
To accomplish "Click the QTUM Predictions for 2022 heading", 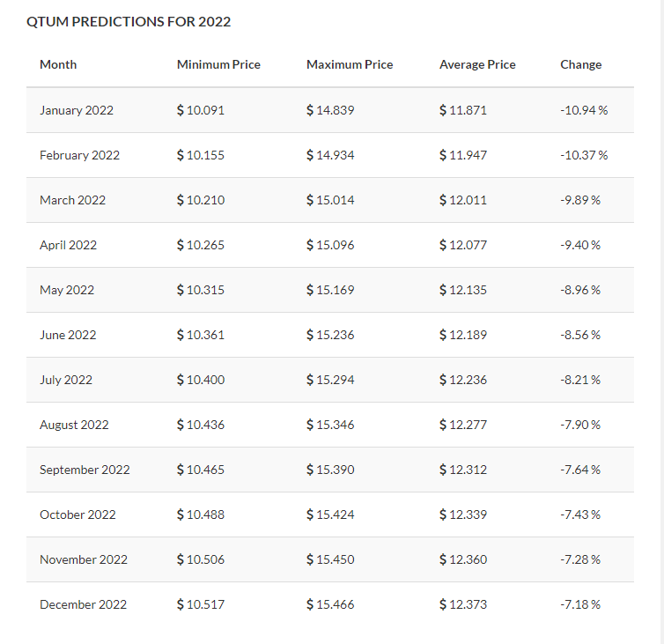I will 129,21.
